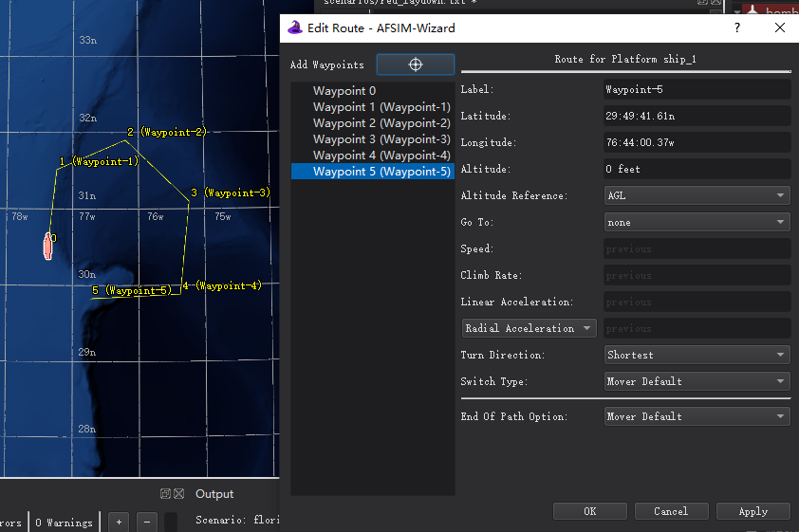Select Waypoint 2 (Waypoint-2) in list

click(x=373, y=123)
